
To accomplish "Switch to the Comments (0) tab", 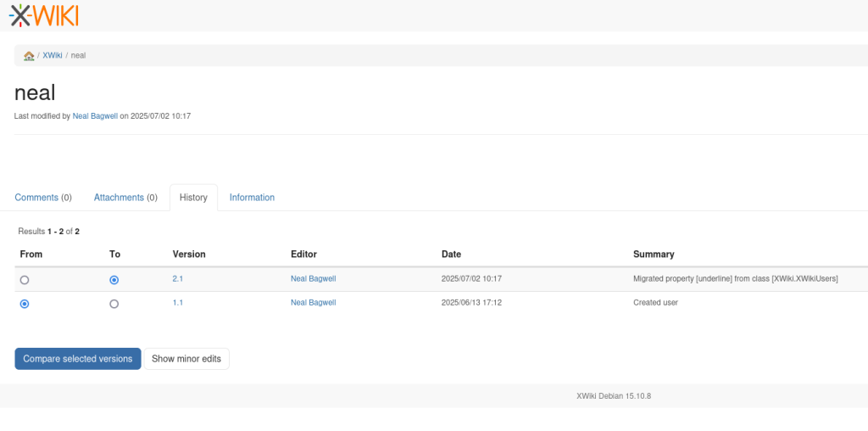I will point(43,198).
